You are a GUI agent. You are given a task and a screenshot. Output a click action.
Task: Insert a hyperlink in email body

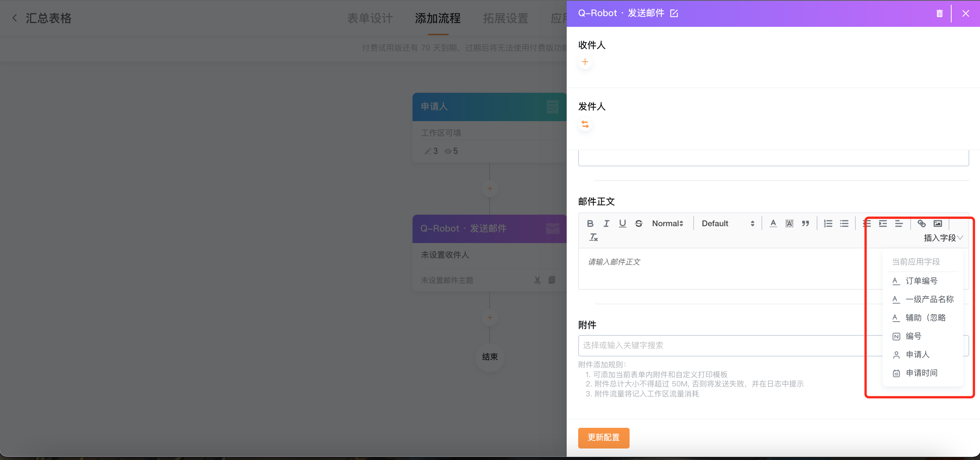coord(922,223)
